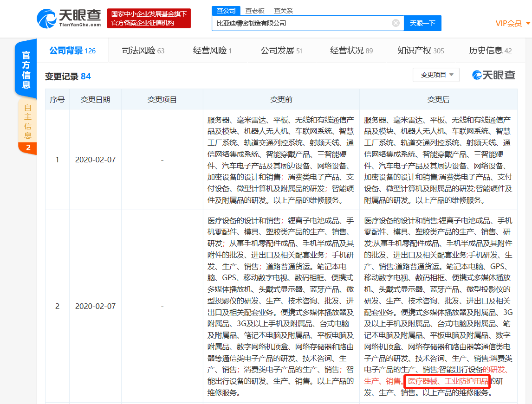This screenshot has height=404, width=532.
Task: Select the 公司背景 tab
Action: [72, 51]
